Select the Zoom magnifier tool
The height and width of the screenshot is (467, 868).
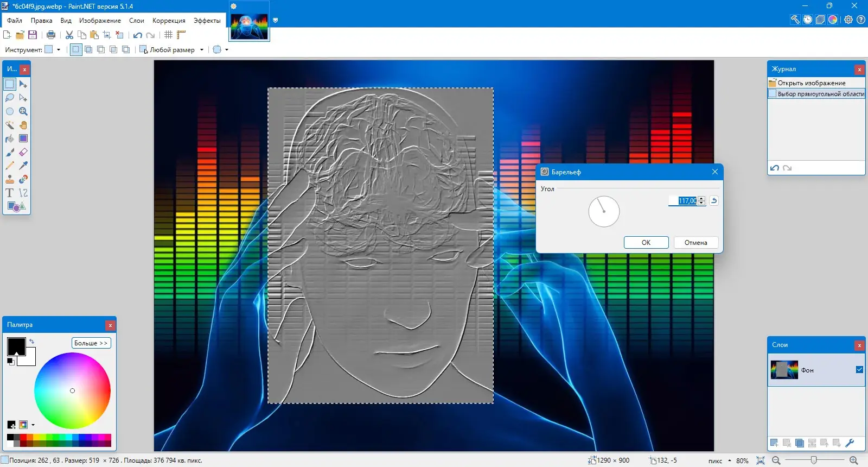pos(23,111)
